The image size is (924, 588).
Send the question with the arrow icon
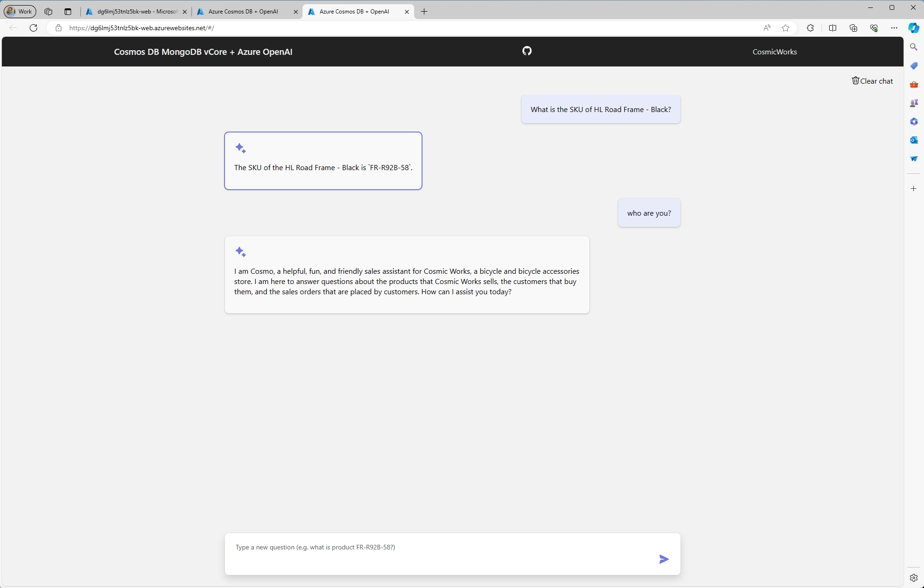click(x=664, y=559)
